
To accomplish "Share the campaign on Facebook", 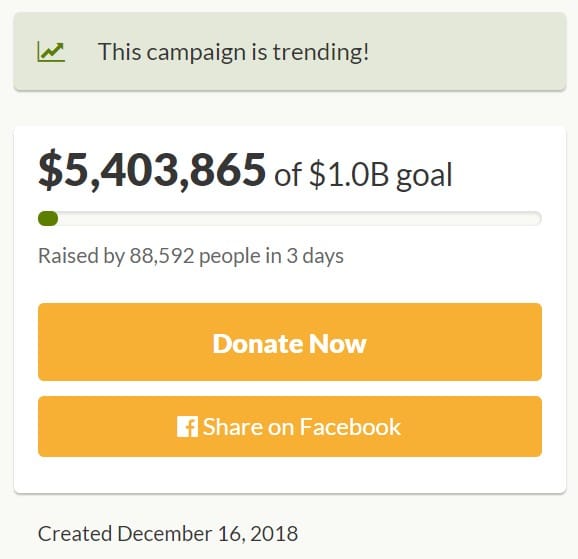I will point(290,427).
